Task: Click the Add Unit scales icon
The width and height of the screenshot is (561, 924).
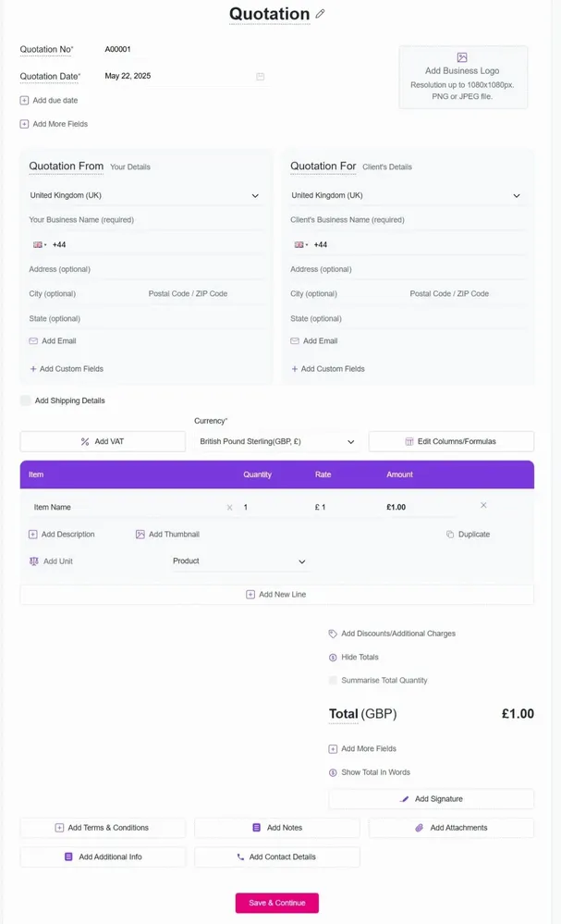Action: click(x=33, y=561)
